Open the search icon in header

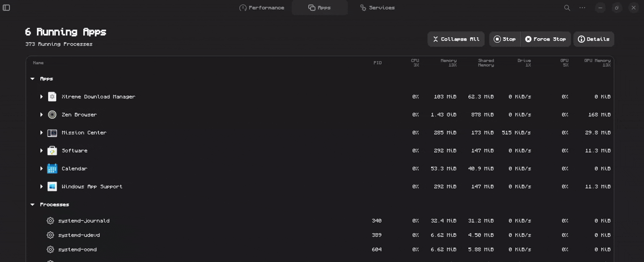coord(567,8)
